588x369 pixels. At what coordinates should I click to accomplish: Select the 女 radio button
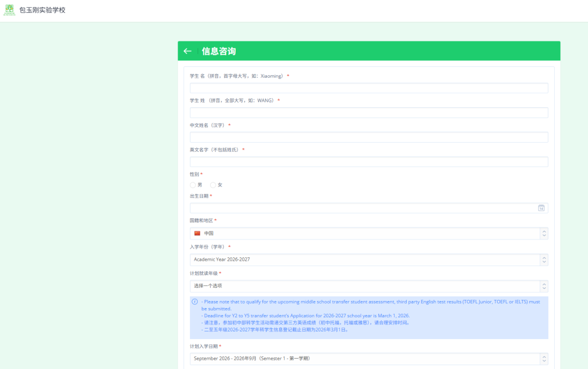coord(213,185)
